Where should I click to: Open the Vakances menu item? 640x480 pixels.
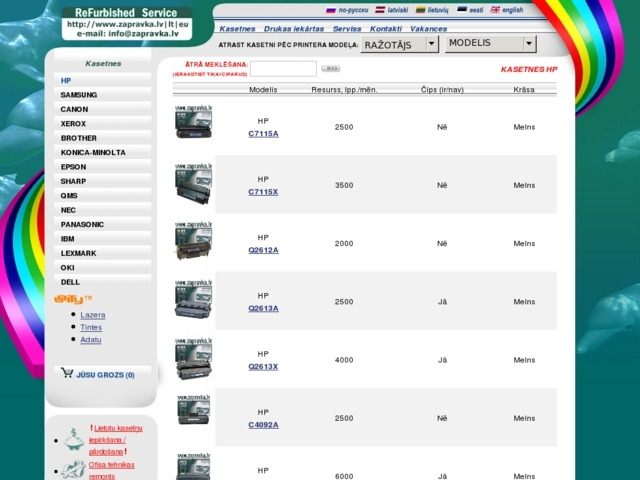(429, 29)
